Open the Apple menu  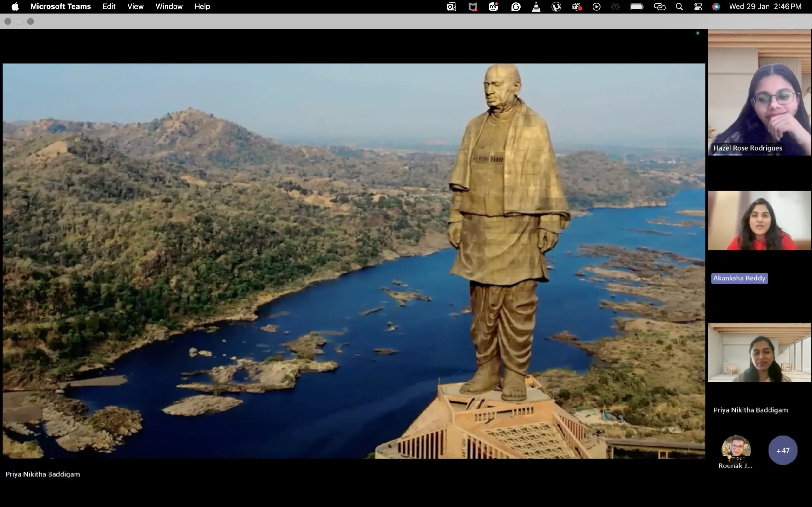pyautogui.click(x=15, y=7)
